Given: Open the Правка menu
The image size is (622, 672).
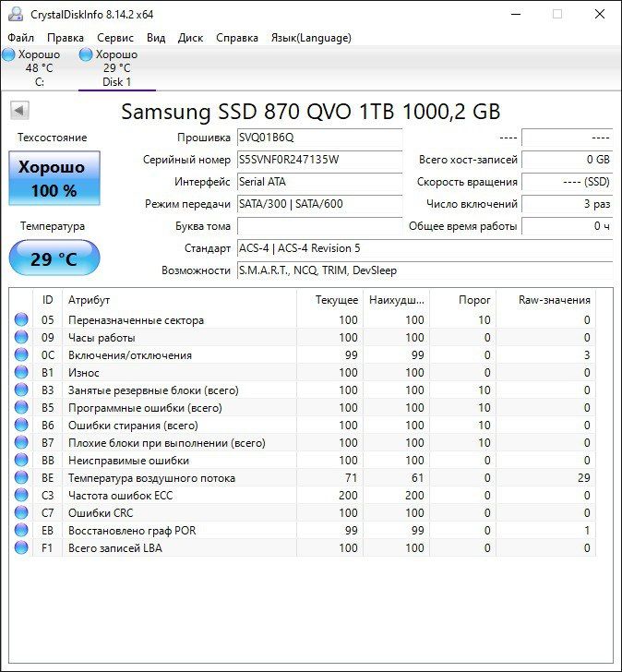Looking at the screenshot, I should point(66,38).
